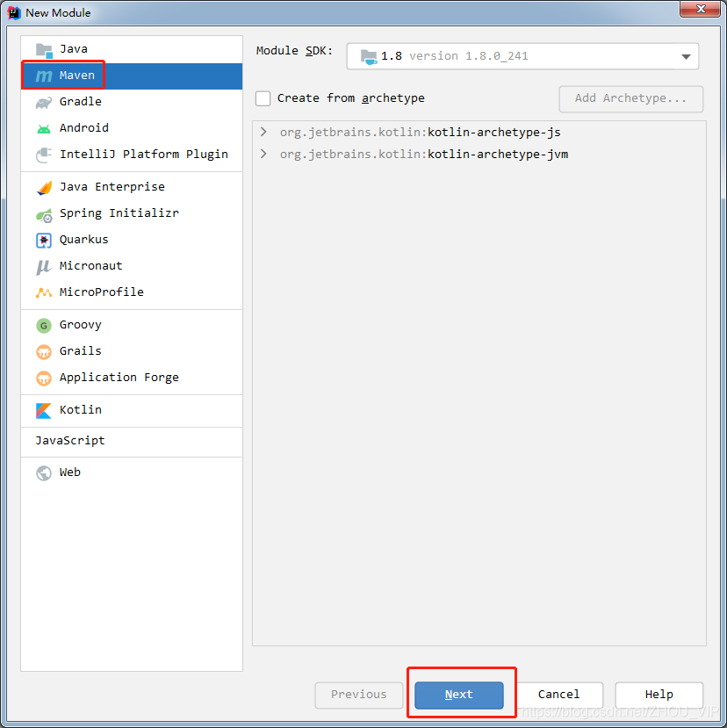Click the MicroProfile icon
The height and width of the screenshot is (728, 727).
click(44, 292)
